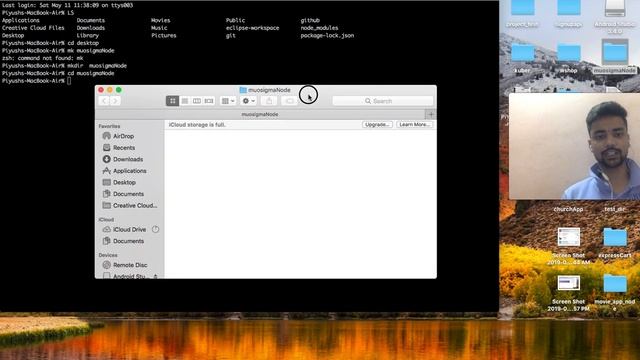Click the 'iCloud storage is full.' message
Screen dimensions: 640x360
(x=197, y=124)
